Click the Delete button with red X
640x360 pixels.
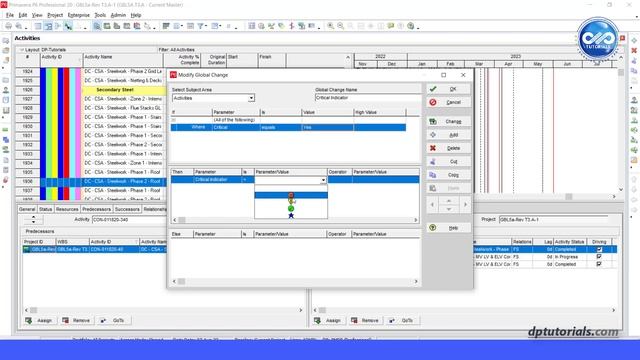tap(448, 148)
